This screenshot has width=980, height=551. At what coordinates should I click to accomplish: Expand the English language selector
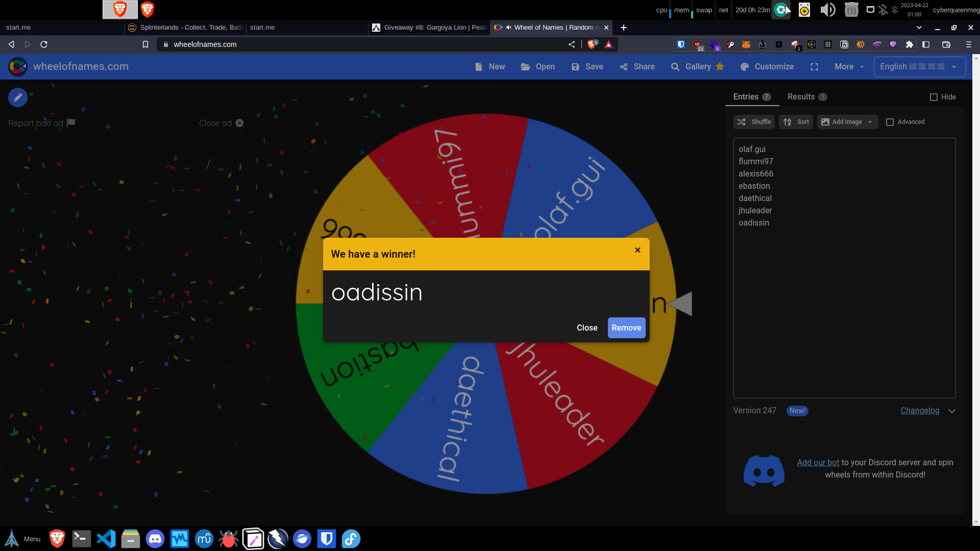919,67
